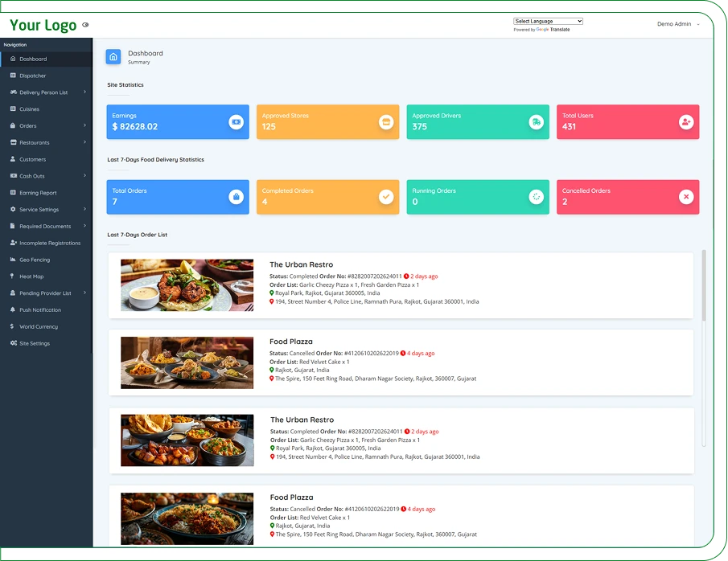Click the Cuisines sidebar icon
Viewport: 728px width, 561px height.
(x=13, y=109)
